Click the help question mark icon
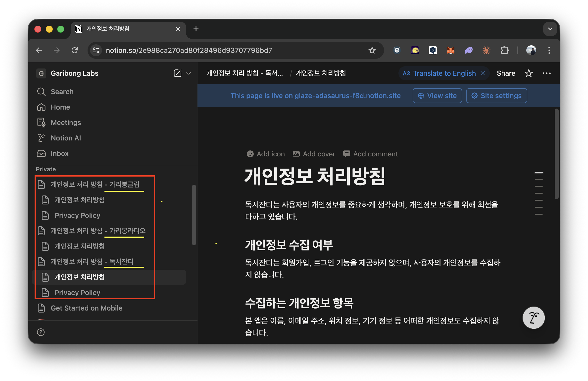This screenshot has height=381, width=588. pos(41,332)
